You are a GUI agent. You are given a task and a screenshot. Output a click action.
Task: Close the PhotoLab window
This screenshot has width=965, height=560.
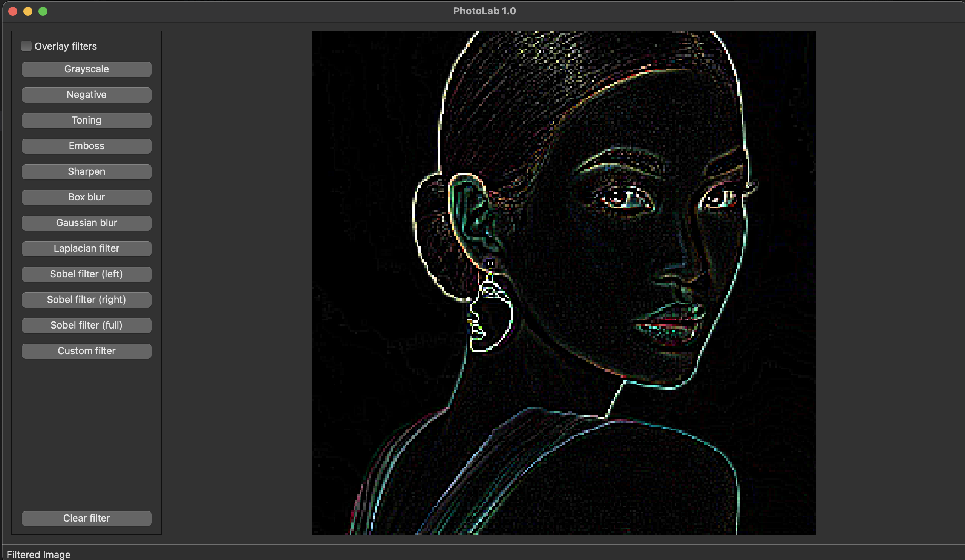(x=13, y=11)
